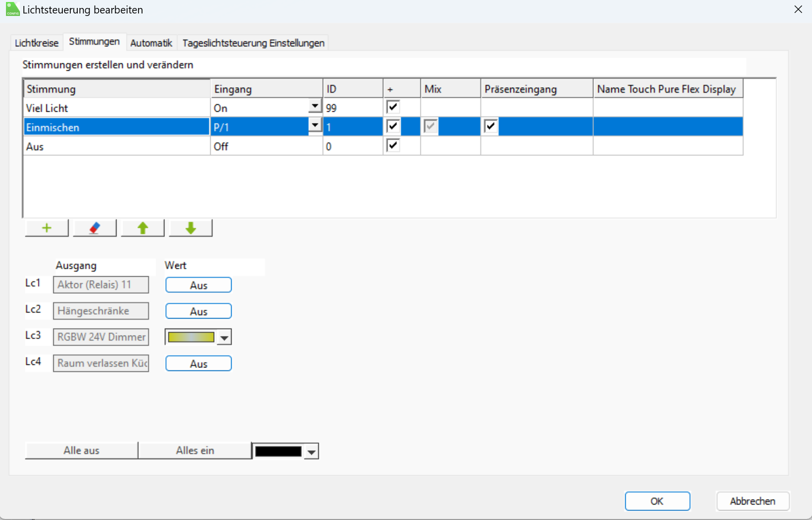The image size is (812, 520).
Task: Click the black color swatch at bottom
Action: click(x=278, y=451)
